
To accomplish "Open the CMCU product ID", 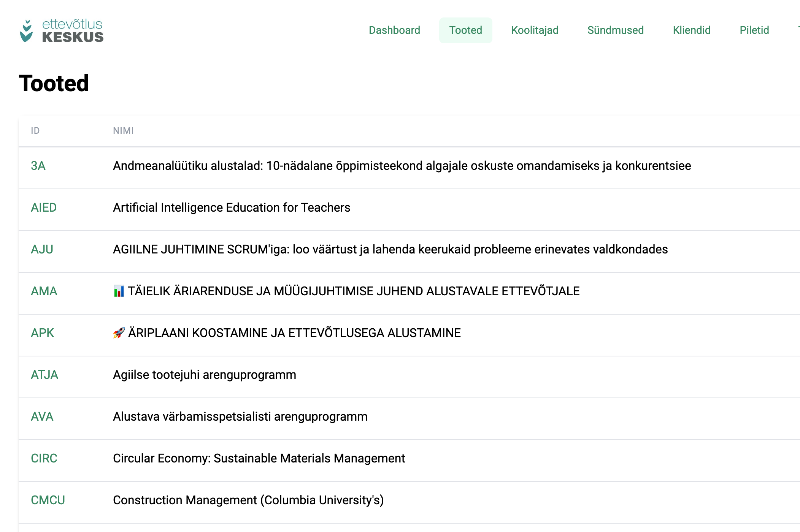I will click(48, 500).
